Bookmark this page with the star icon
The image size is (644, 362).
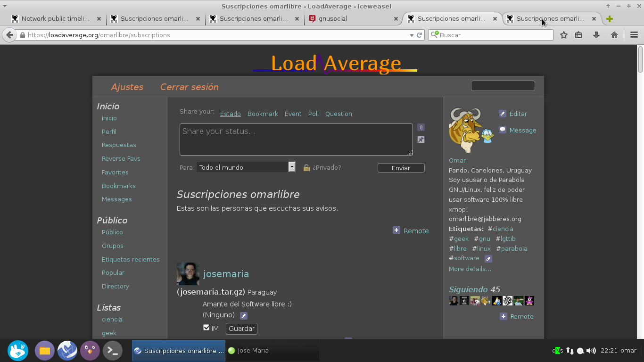(x=563, y=35)
